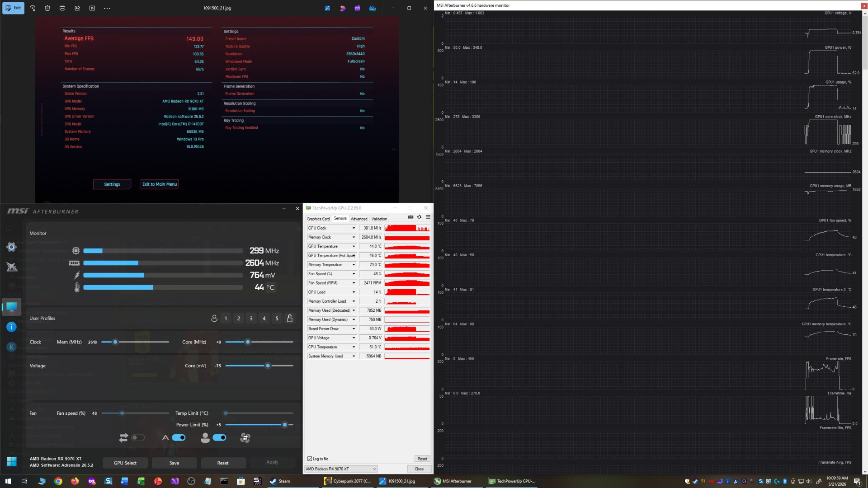Select user profile 3
868x488 pixels.
[251, 318]
